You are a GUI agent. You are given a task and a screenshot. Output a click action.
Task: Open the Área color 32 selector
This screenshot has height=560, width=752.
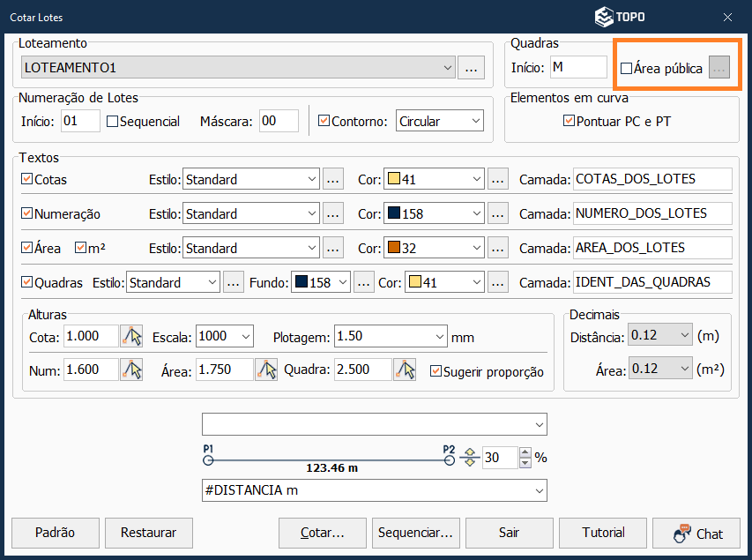pos(434,248)
